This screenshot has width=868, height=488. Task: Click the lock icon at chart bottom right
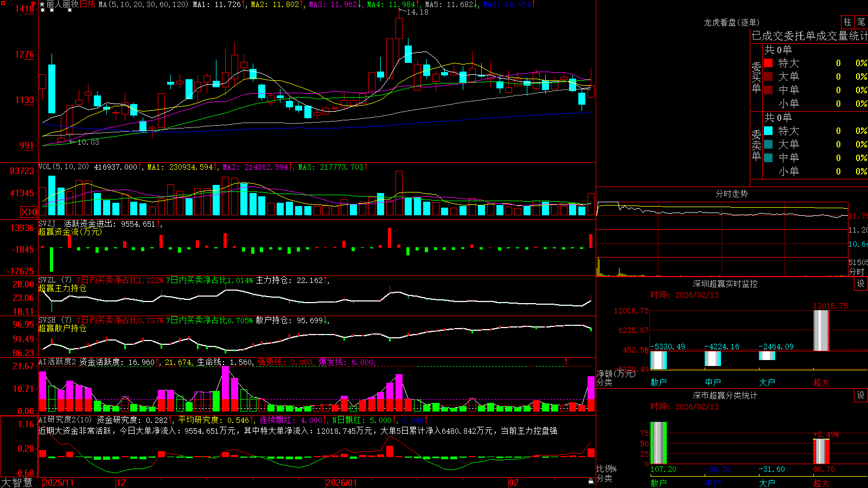[591, 481]
